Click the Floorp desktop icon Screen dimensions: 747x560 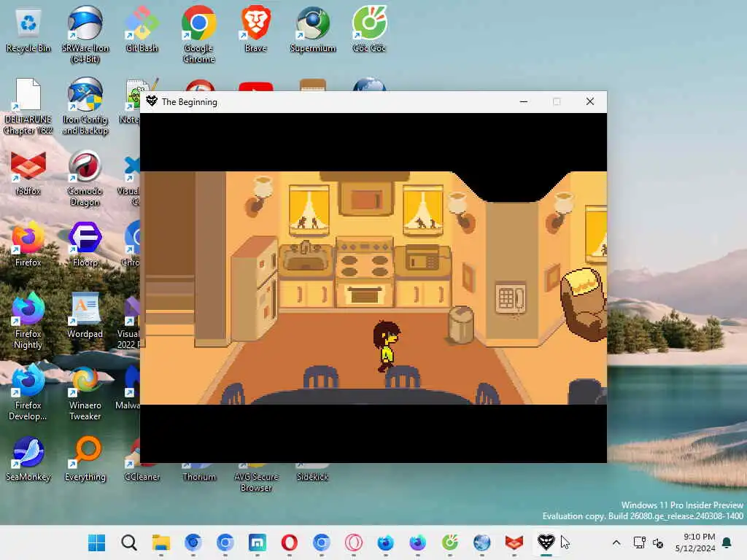85,244
